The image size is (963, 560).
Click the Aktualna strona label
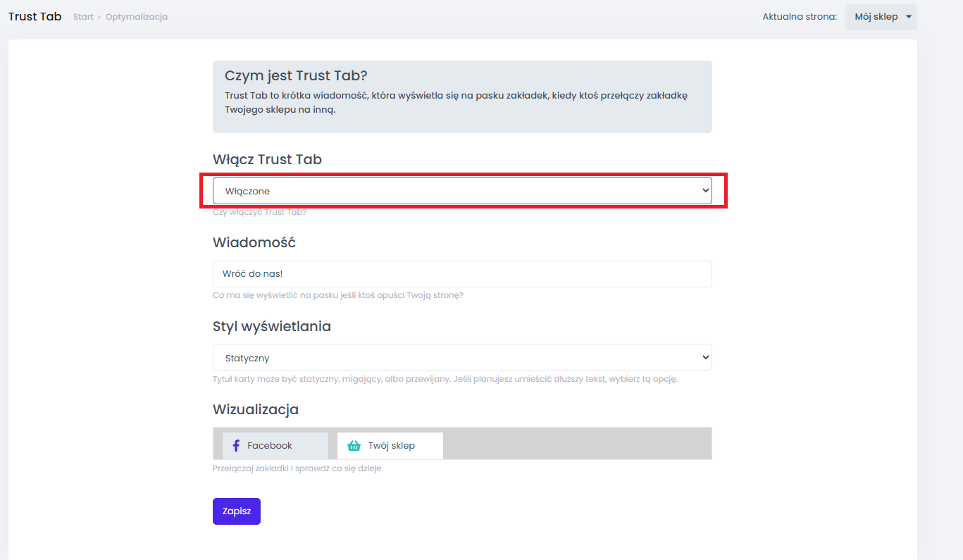coord(800,16)
